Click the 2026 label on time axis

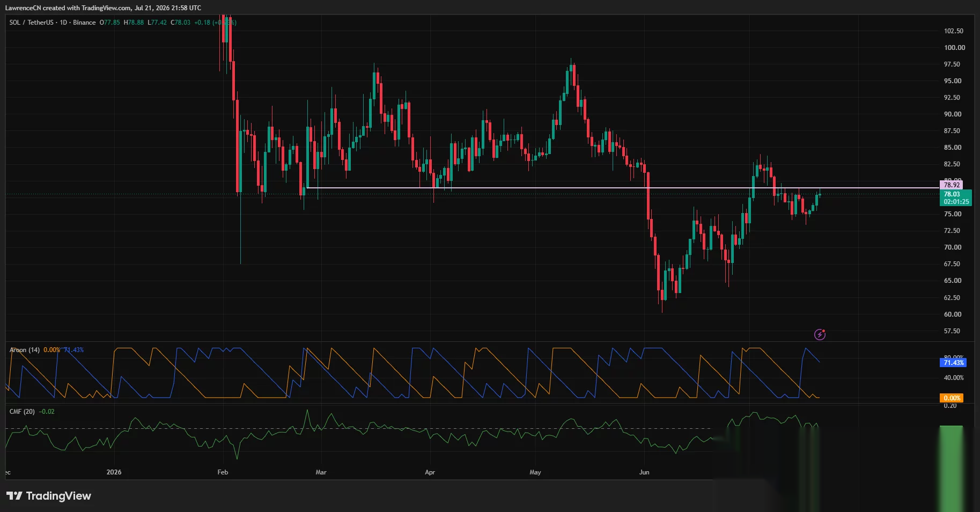[x=114, y=472]
